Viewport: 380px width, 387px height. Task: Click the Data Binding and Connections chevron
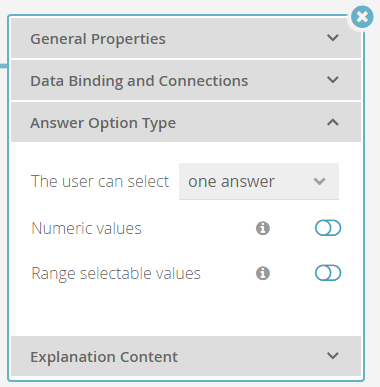(x=333, y=80)
